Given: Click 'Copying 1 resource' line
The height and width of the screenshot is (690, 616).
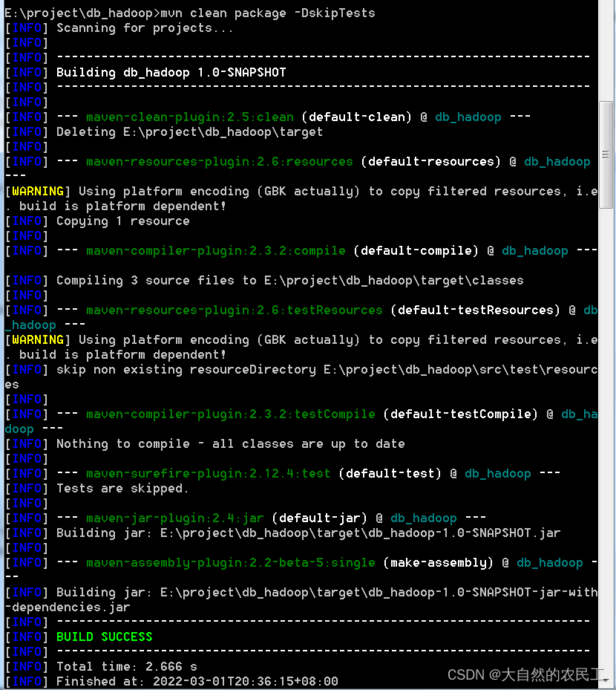Looking at the screenshot, I should pyautogui.click(x=122, y=221).
